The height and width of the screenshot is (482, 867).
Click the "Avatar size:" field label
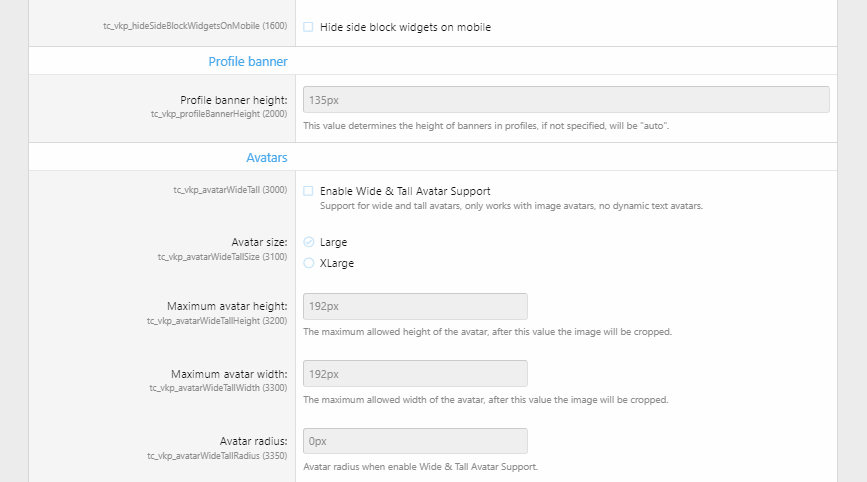(x=259, y=242)
